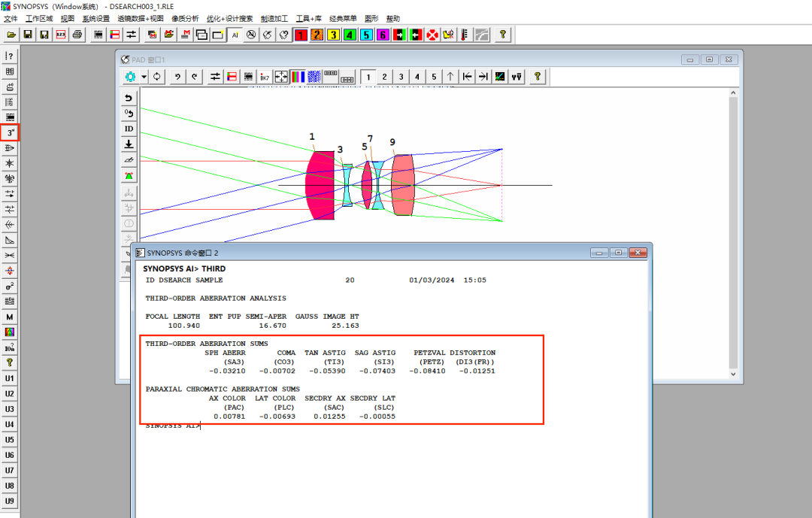Click the M button in left sidebar
The image size is (812, 518).
click(x=10, y=317)
